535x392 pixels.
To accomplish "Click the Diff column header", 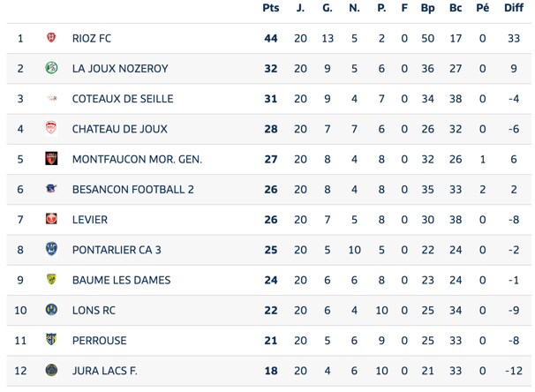I will (514, 8).
